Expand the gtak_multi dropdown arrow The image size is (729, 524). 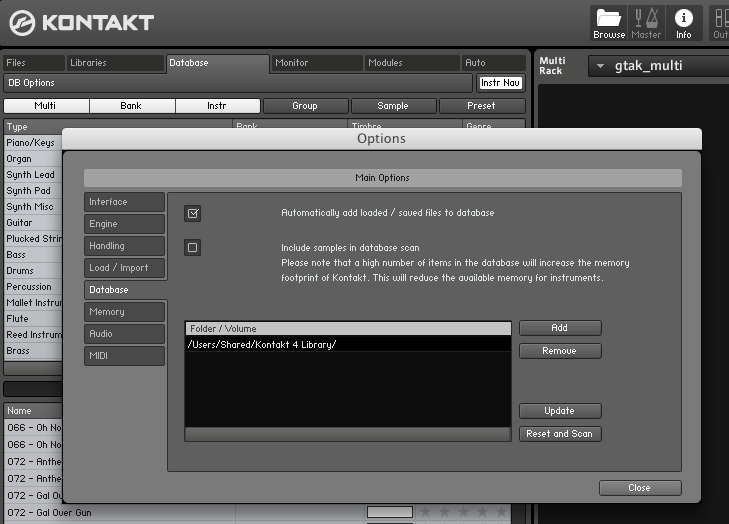[599, 67]
